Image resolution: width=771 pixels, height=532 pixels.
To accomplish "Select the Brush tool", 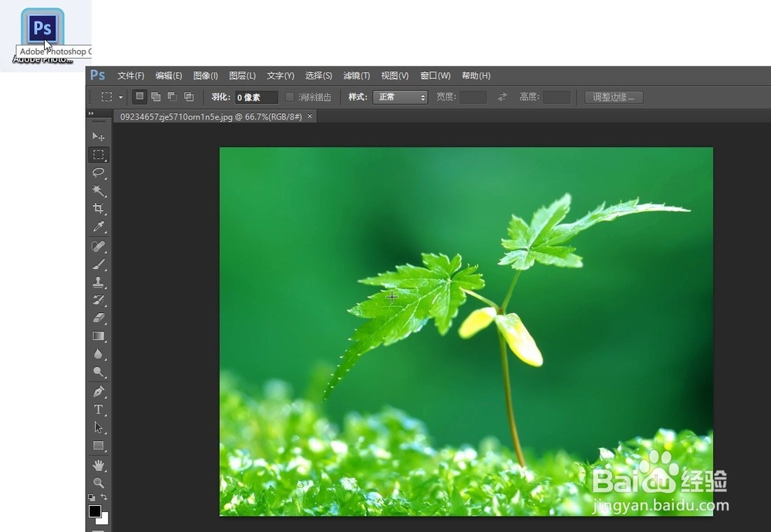I will [x=99, y=264].
